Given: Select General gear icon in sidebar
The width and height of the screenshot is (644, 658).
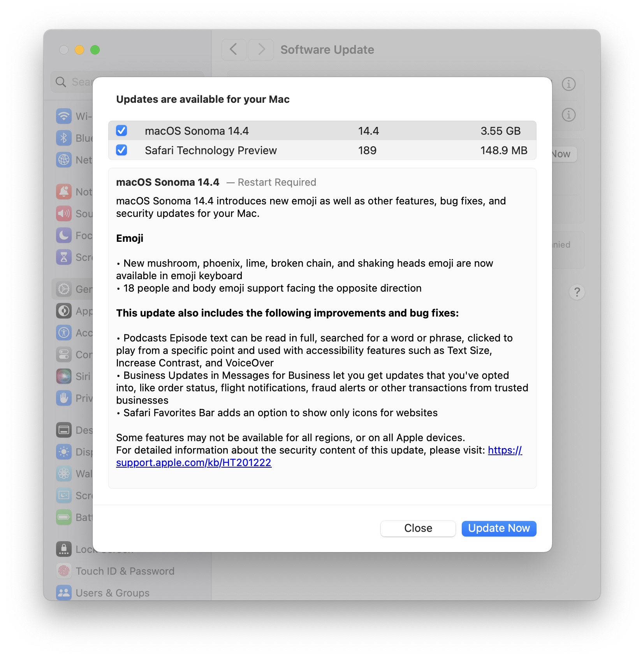Looking at the screenshot, I should pos(64,289).
